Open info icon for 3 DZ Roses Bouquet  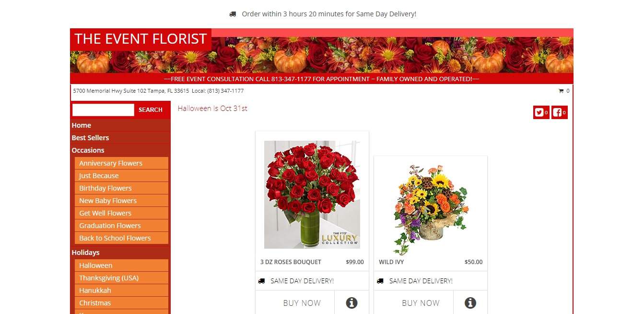pyautogui.click(x=351, y=303)
